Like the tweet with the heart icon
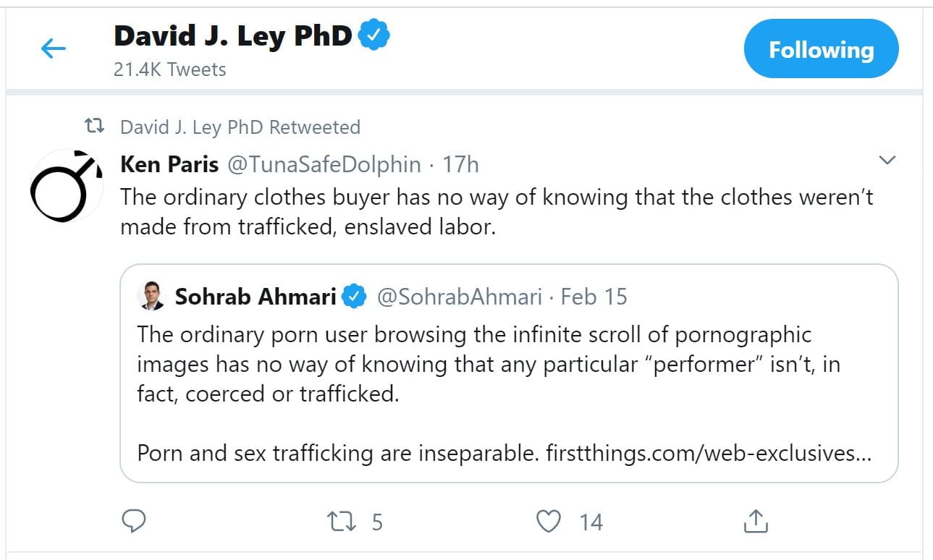Image resolution: width=933 pixels, height=560 pixels. tap(549, 521)
